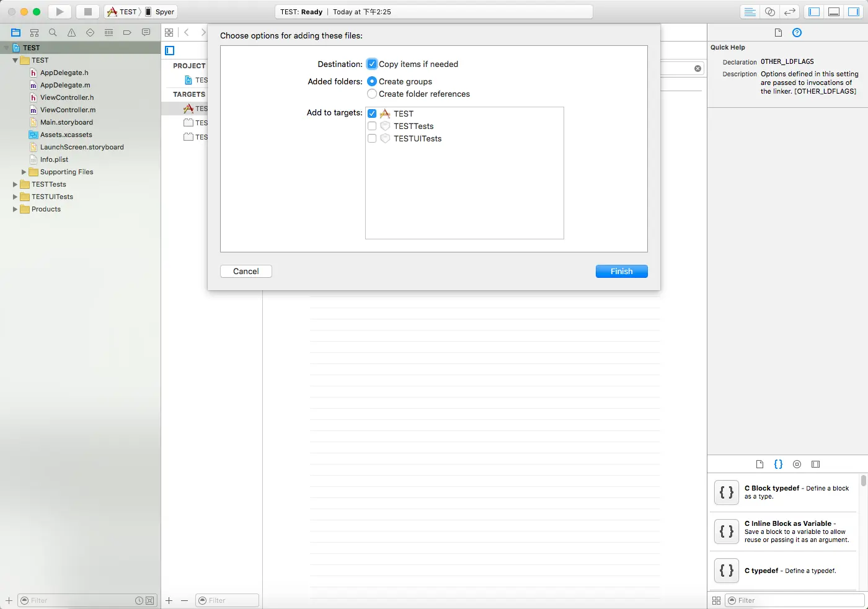Show only recently modified files

click(x=139, y=600)
